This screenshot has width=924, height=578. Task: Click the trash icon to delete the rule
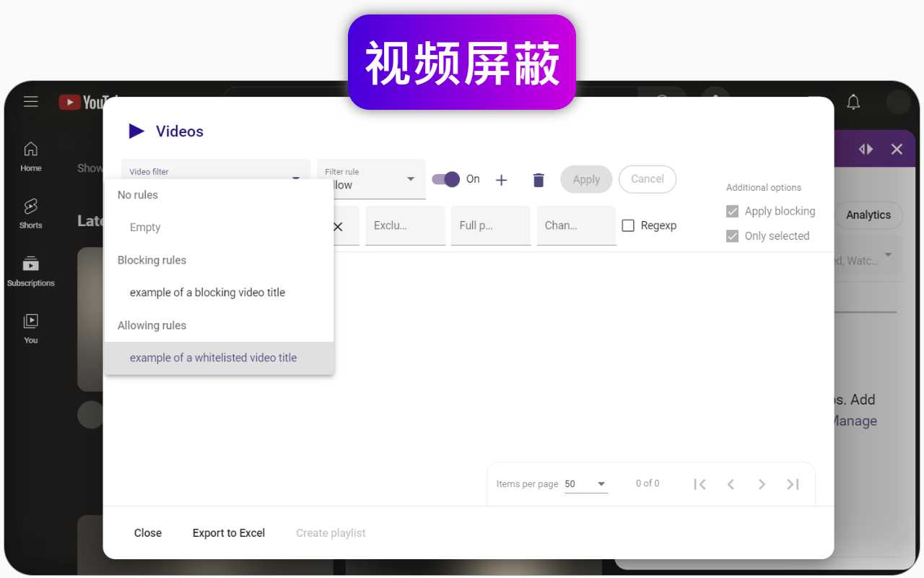pyautogui.click(x=539, y=179)
